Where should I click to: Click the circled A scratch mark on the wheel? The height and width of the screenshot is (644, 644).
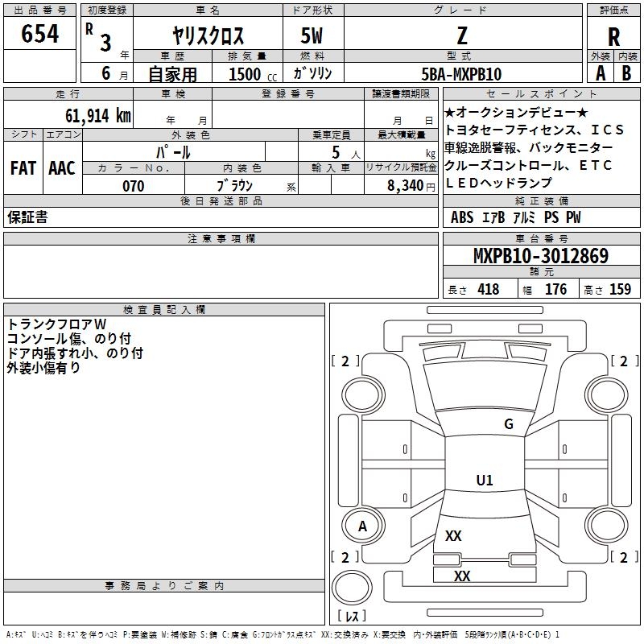pos(362,526)
